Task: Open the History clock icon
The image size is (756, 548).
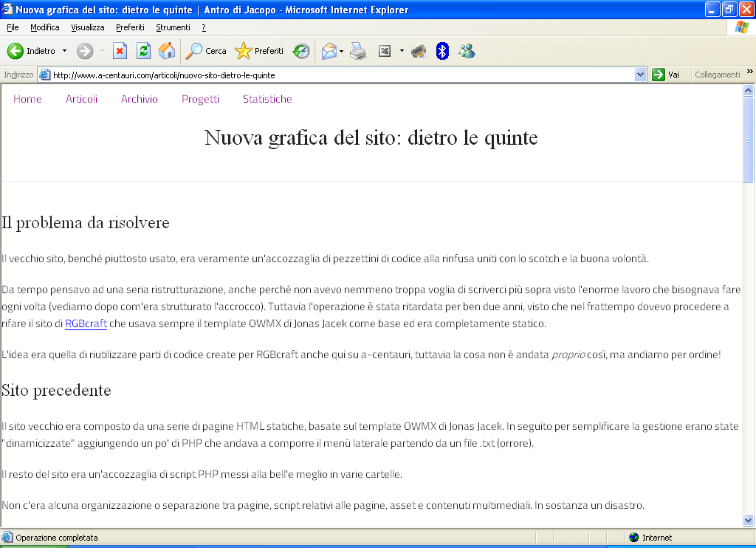Action: pyautogui.click(x=301, y=51)
